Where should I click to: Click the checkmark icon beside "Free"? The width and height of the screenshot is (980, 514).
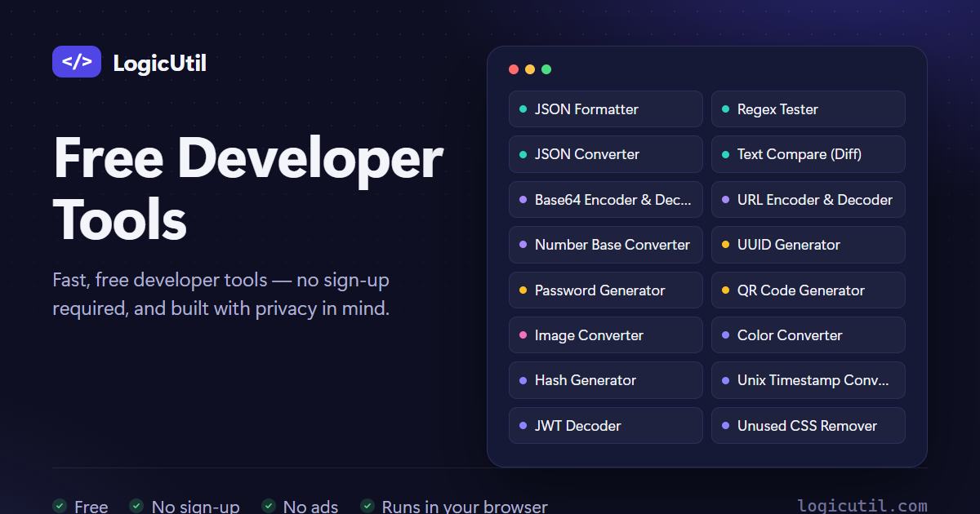(x=60, y=506)
